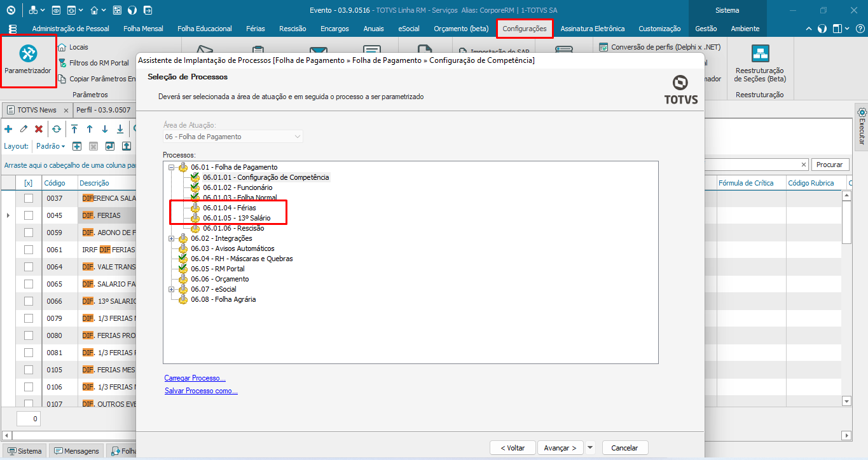The width and height of the screenshot is (868, 460).
Task: Click the add layout icon beside Padrão
Action: (x=77, y=146)
